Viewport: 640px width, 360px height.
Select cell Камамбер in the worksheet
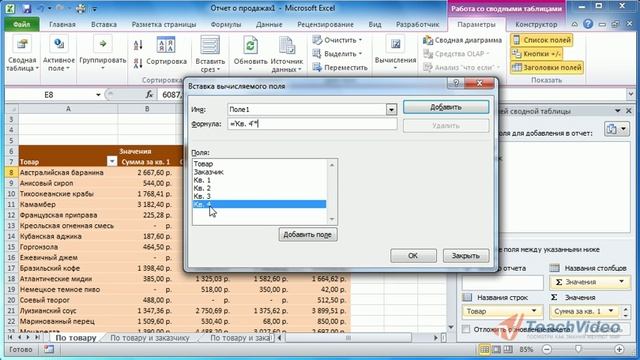[68, 204]
